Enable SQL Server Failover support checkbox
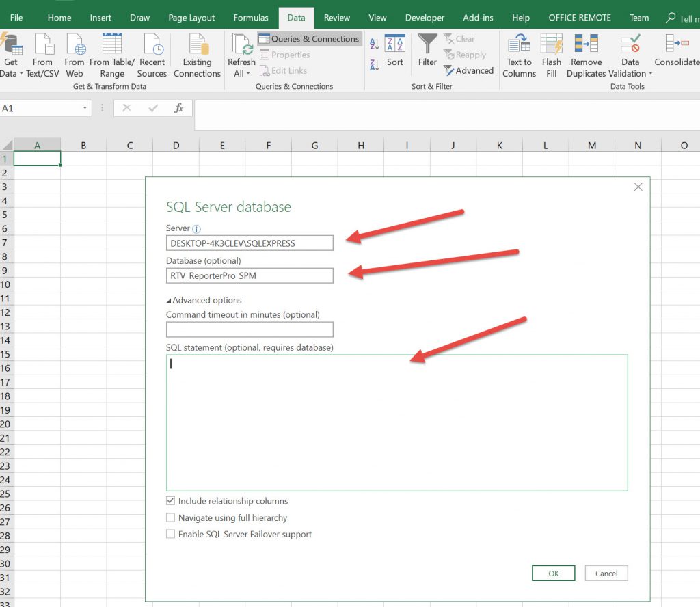The height and width of the screenshot is (607, 700). (171, 534)
